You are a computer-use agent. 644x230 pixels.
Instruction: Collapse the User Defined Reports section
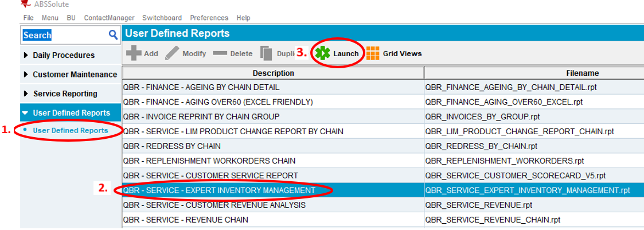coord(71,113)
